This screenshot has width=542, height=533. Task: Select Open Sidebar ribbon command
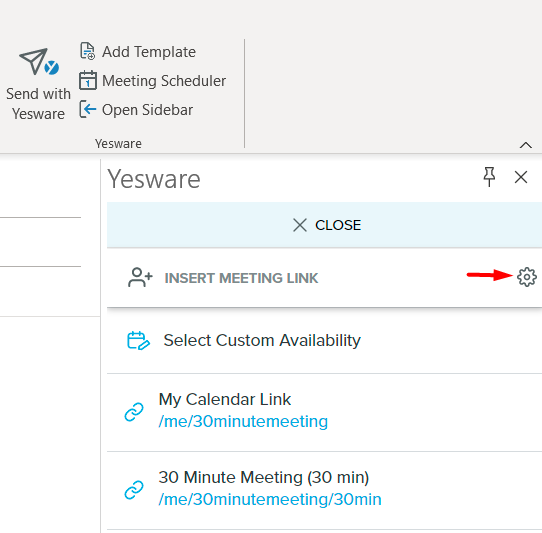[136, 110]
